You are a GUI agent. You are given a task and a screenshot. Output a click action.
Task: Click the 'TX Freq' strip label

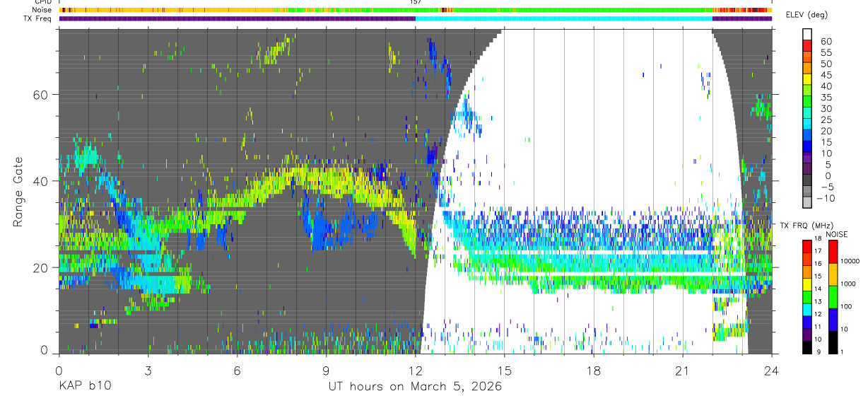point(38,18)
